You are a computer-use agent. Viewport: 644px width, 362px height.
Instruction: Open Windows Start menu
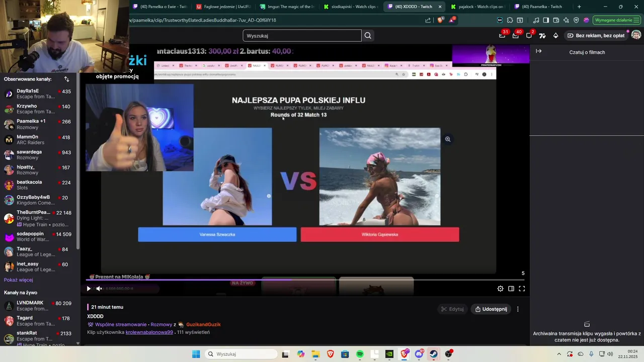(x=196, y=354)
